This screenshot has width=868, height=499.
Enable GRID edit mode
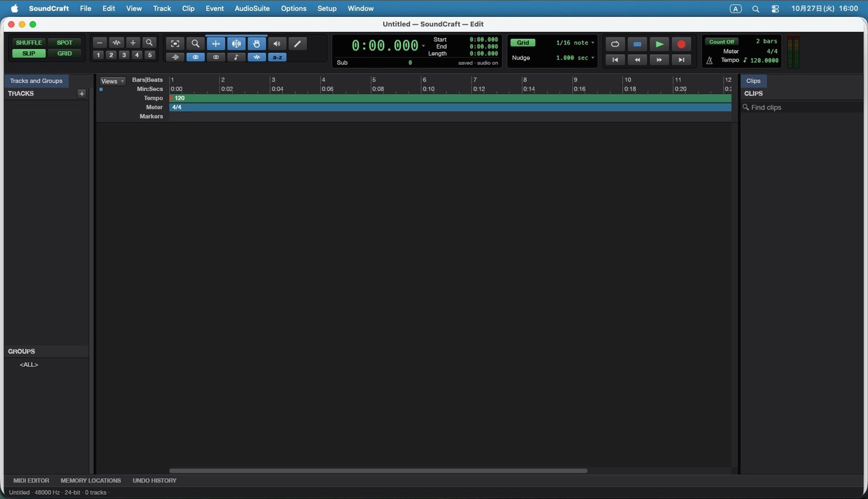(x=65, y=53)
